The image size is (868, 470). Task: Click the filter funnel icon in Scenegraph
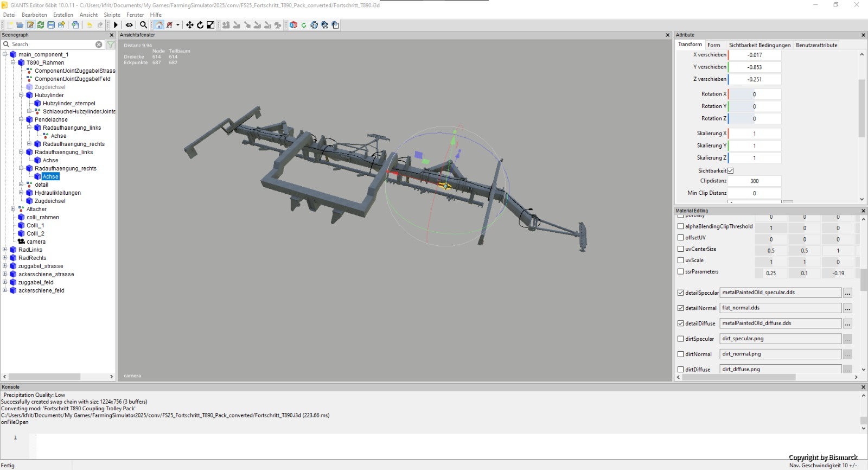pyautogui.click(x=110, y=45)
